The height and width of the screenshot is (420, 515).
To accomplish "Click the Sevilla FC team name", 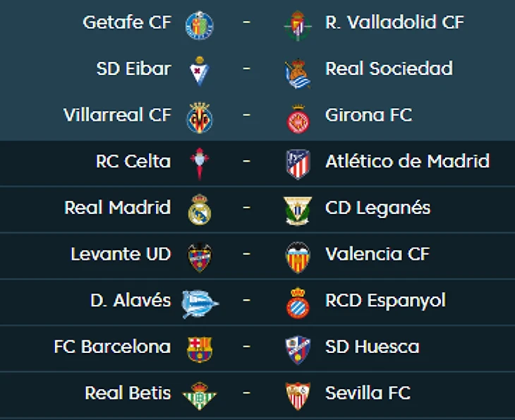I will click(368, 393).
